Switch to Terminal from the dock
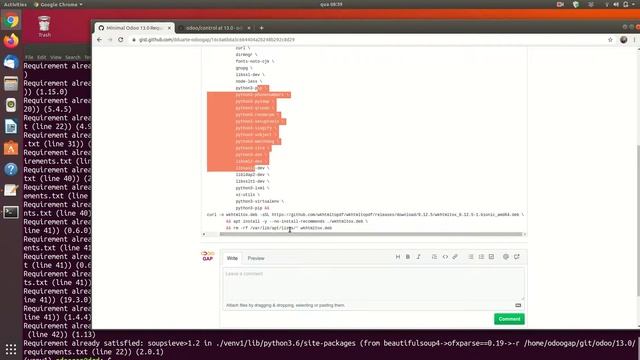 pyautogui.click(x=11, y=212)
